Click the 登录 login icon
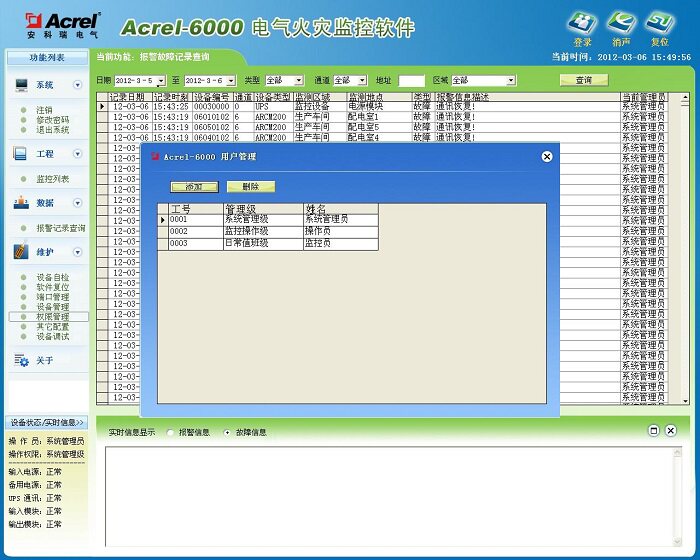The width and height of the screenshot is (700, 560). (x=582, y=23)
